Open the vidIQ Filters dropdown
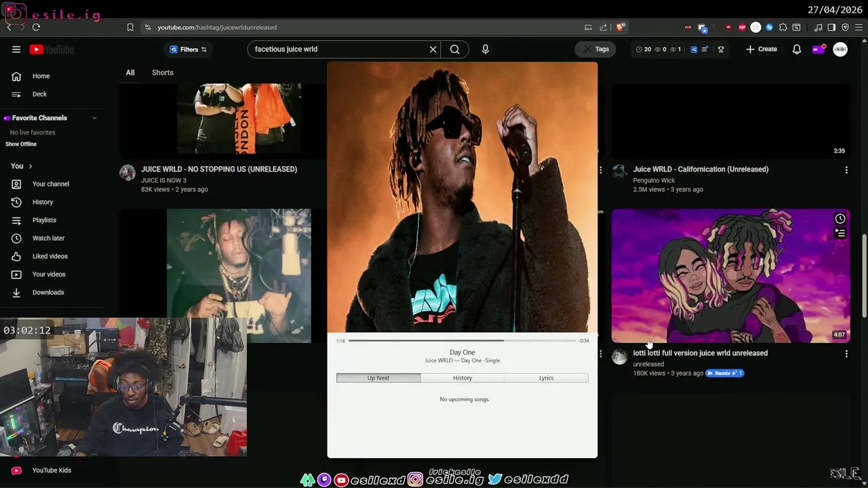 188,49
